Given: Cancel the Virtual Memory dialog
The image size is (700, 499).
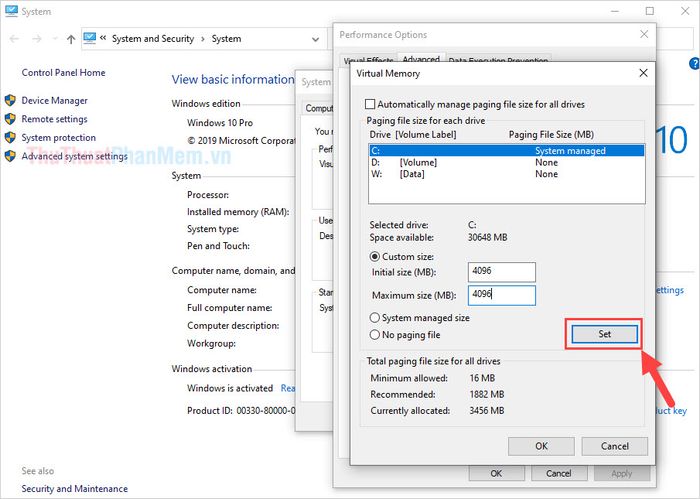Looking at the screenshot, I should (x=614, y=446).
